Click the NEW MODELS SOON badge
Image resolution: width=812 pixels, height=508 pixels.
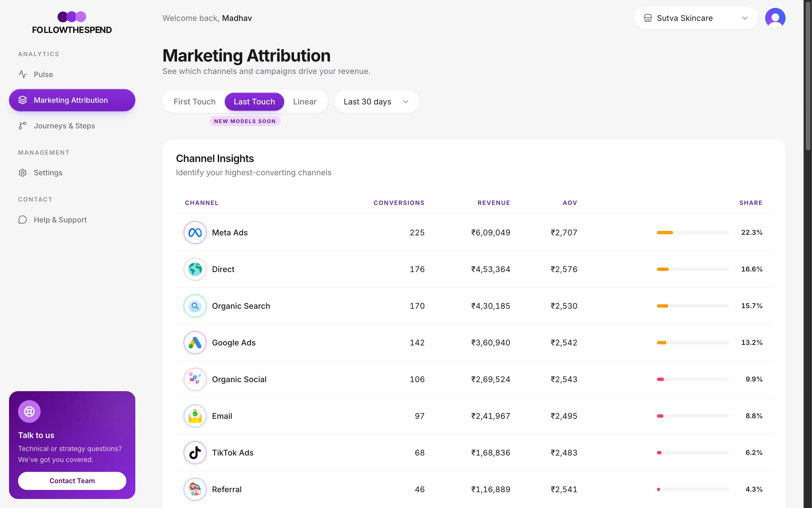245,121
